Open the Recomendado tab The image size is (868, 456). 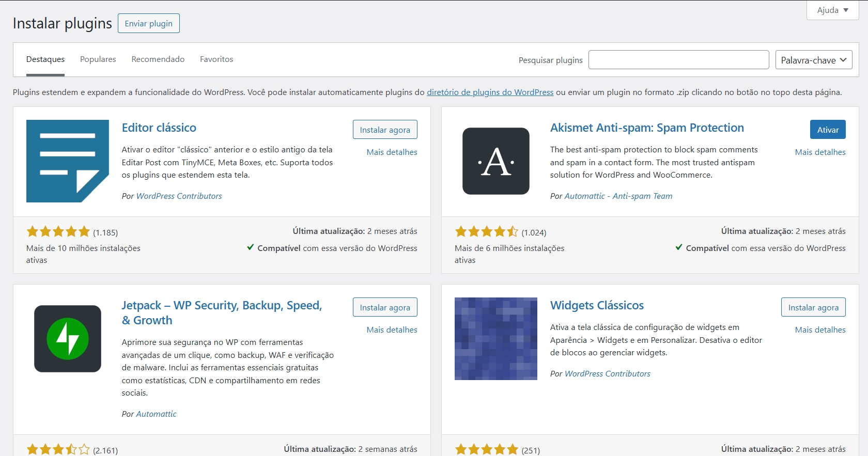(158, 59)
